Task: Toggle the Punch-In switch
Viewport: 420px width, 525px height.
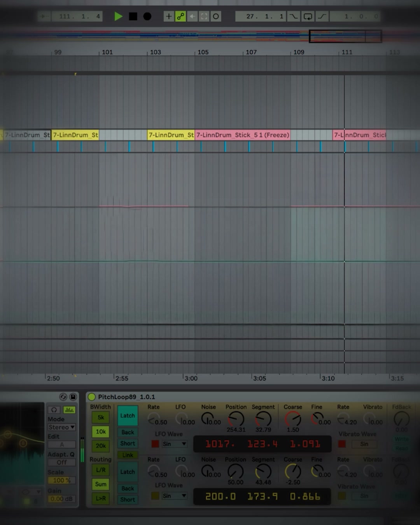Action: click(294, 16)
